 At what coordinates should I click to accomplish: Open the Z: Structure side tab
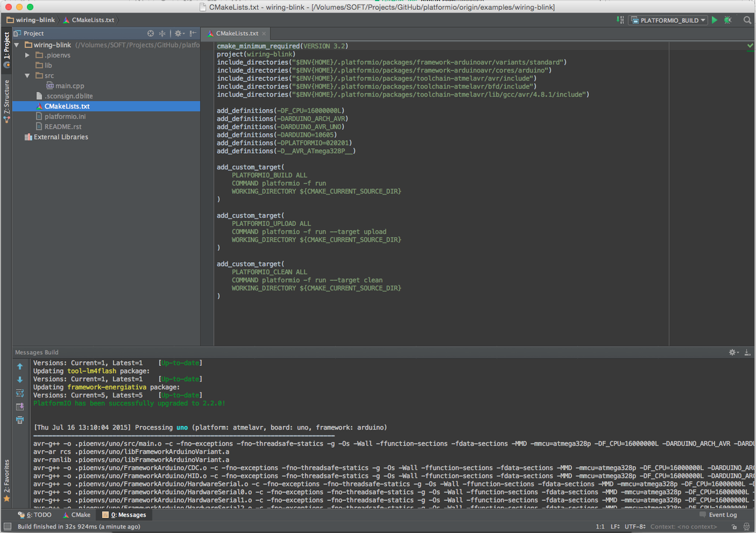6,101
